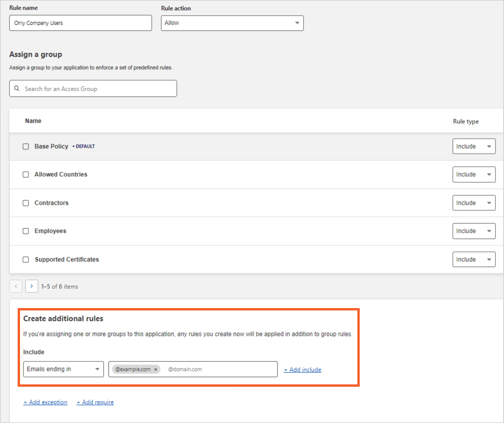Image resolution: width=504 pixels, height=423 pixels.
Task: Open the Emails ending in dropdown
Action: click(63, 369)
